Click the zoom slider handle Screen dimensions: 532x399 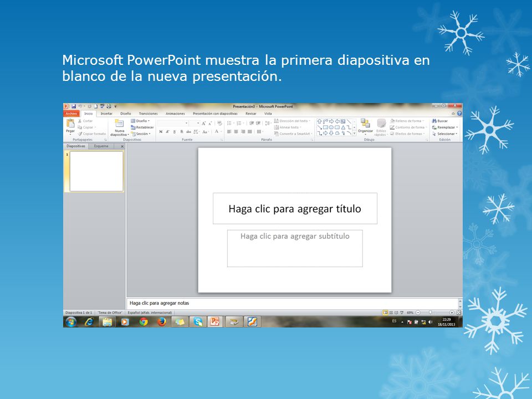click(430, 313)
